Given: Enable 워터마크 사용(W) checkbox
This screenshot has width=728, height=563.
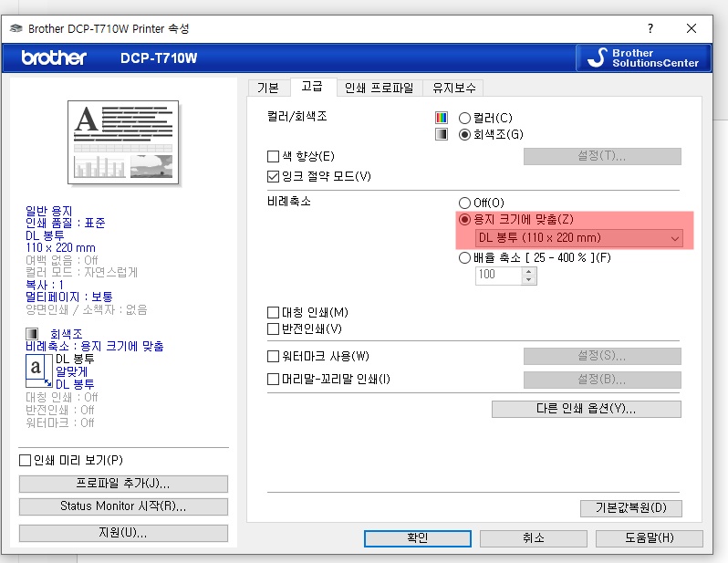Looking at the screenshot, I should coord(273,356).
